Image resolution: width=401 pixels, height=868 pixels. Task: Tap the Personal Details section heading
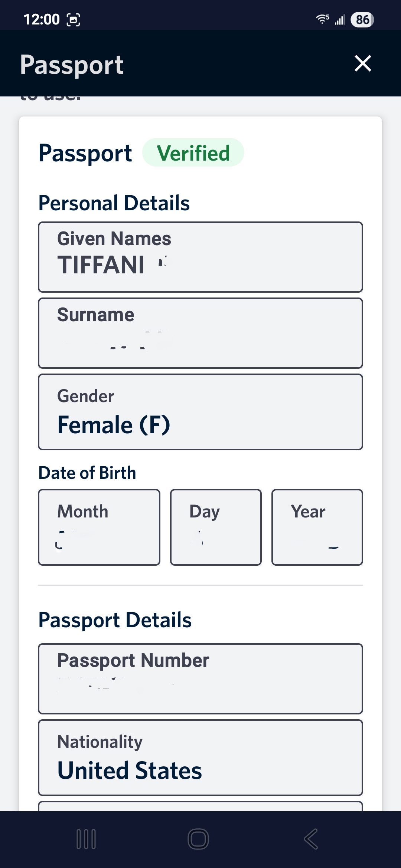(x=114, y=203)
